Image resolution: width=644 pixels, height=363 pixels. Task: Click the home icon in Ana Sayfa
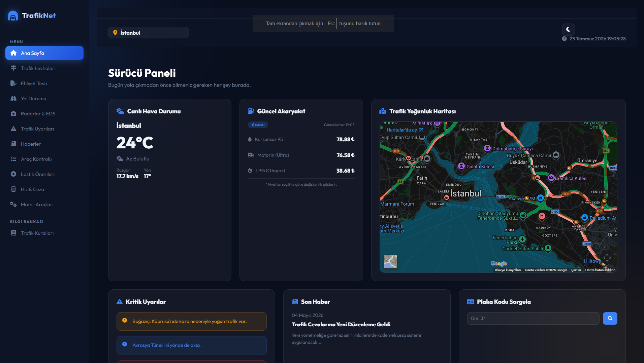point(13,53)
